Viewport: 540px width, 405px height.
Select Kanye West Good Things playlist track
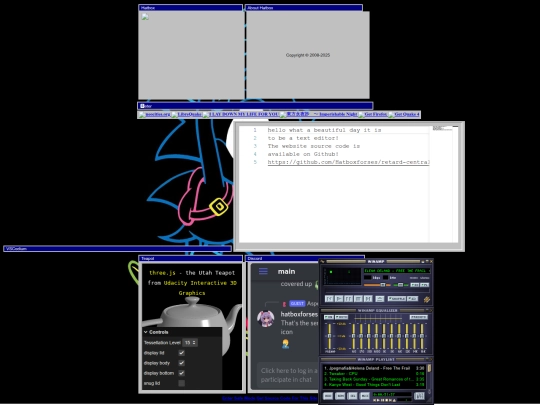coord(374,385)
